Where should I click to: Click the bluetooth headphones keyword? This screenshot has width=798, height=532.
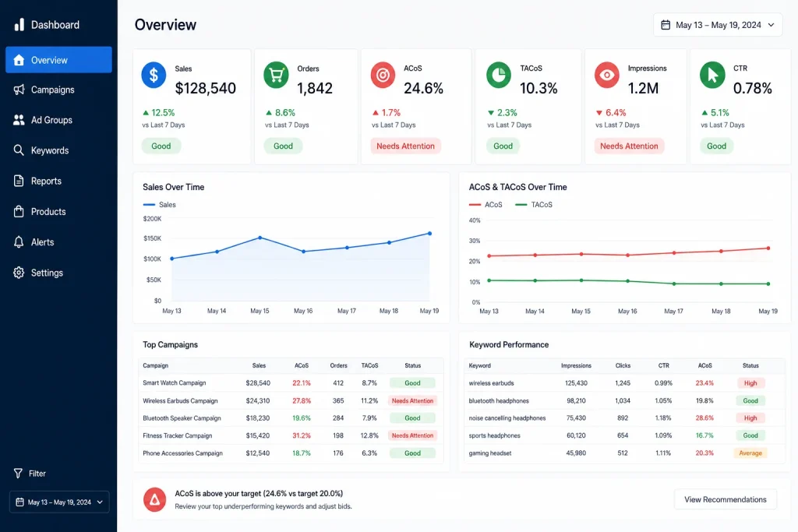(x=499, y=401)
